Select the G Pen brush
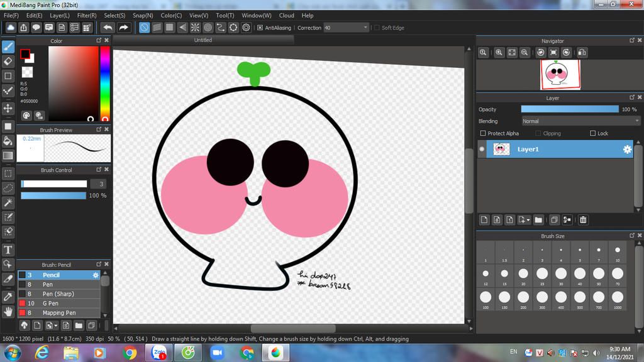Screen dimensions: 644x362 58,304
